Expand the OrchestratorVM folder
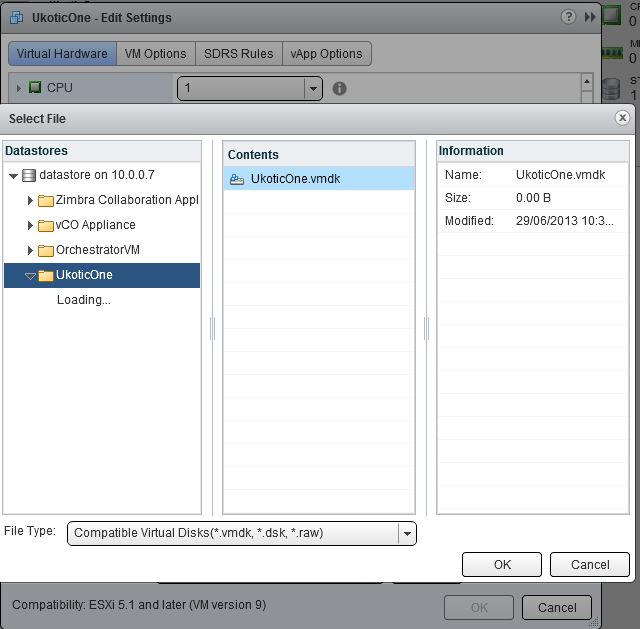 click(30, 250)
